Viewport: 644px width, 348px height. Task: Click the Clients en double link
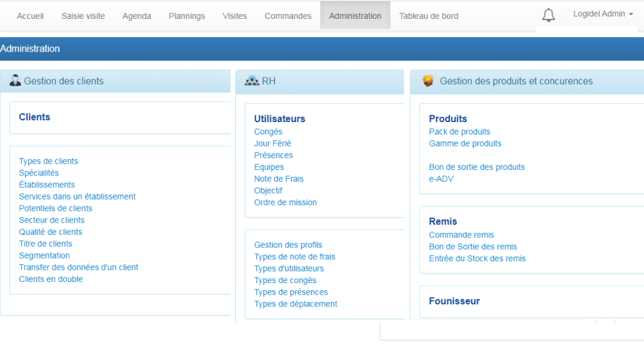tap(50, 279)
